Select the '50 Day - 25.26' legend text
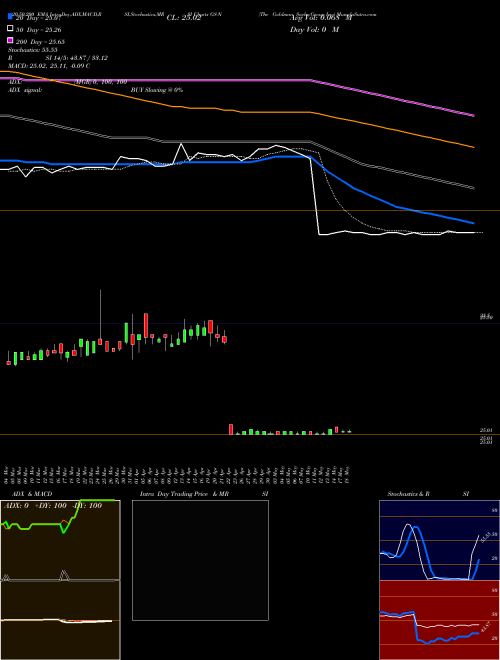The image size is (500, 660). 39,30
